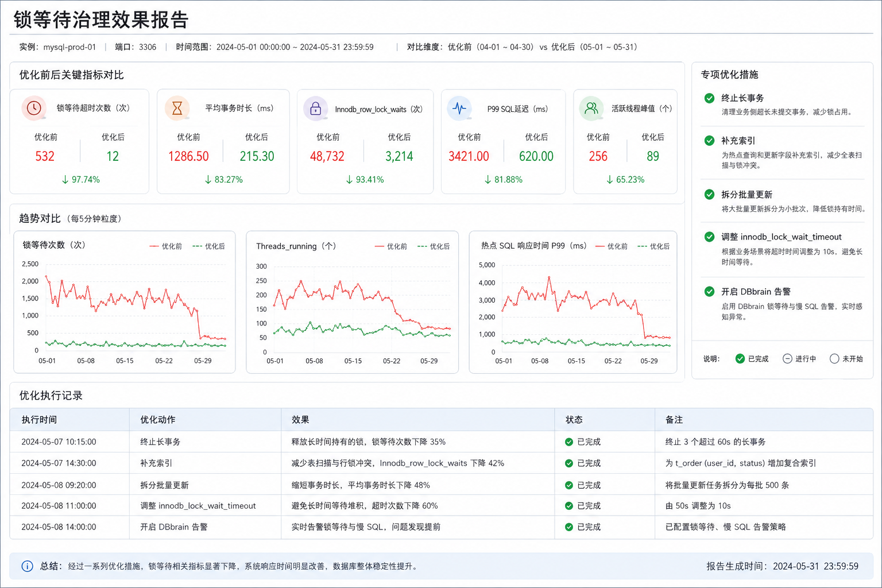This screenshot has height=588, width=882.
Task: Click the value 256 active thread peak
Action: [x=598, y=156]
